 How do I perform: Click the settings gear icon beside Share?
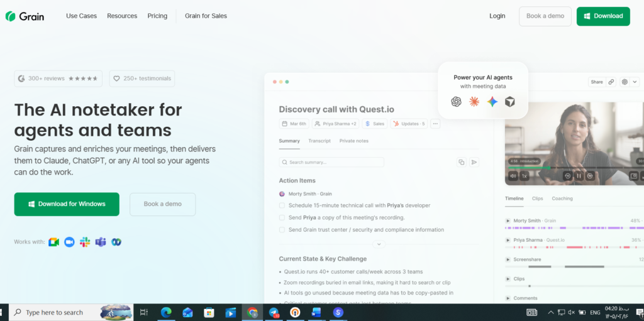[625, 82]
